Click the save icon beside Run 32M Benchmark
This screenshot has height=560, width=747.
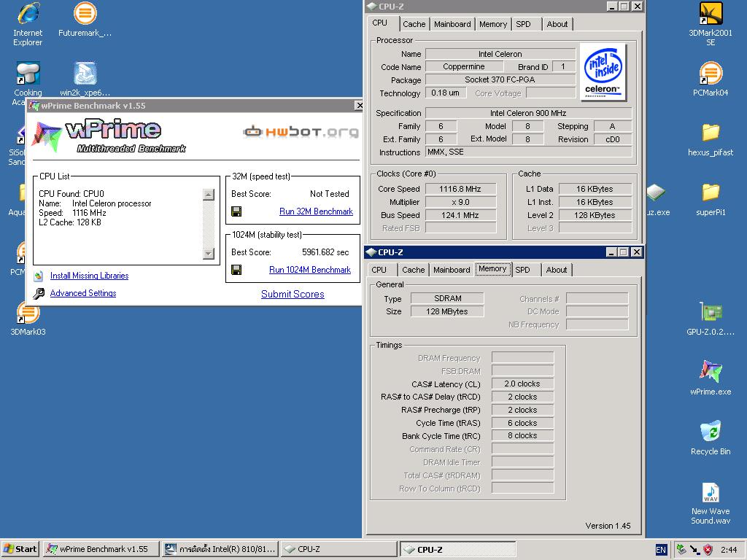point(236,211)
